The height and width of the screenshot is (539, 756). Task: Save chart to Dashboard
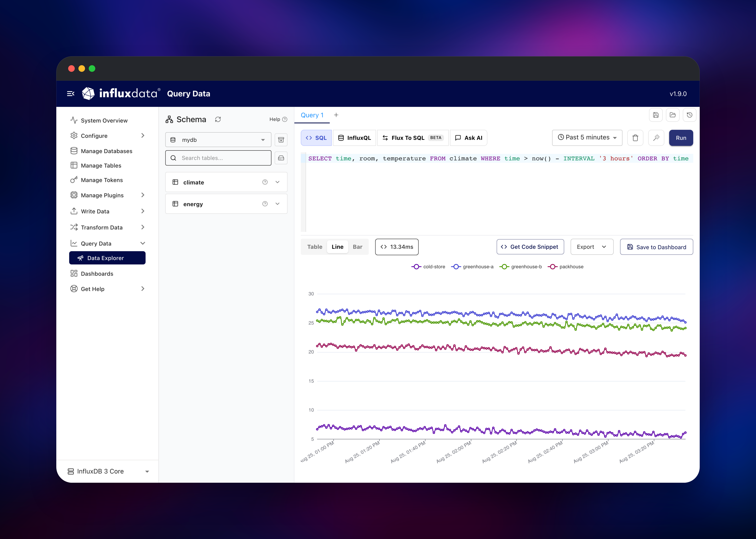pos(656,247)
